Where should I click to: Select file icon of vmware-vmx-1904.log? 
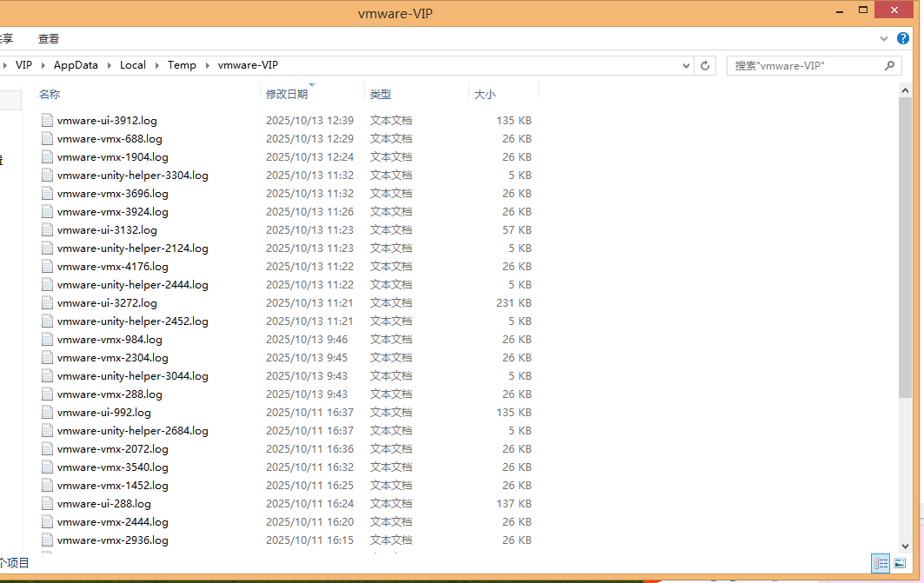tap(47, 156)
